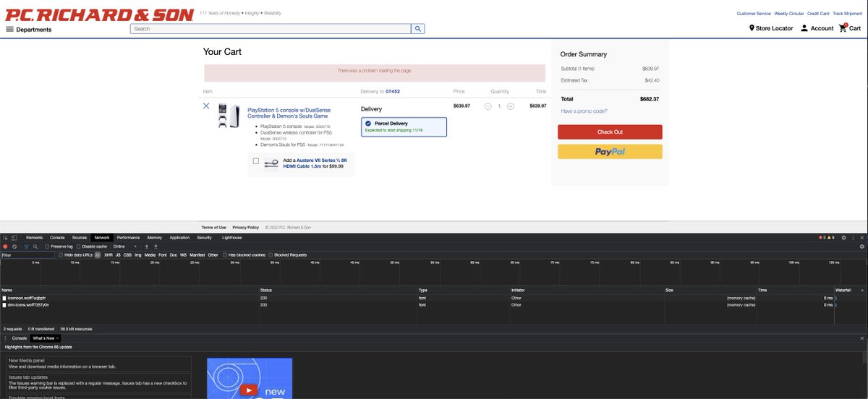Open the Departments hamburger menu
The height and width of the screenshot is (399, 868).
tap(9, 30)
